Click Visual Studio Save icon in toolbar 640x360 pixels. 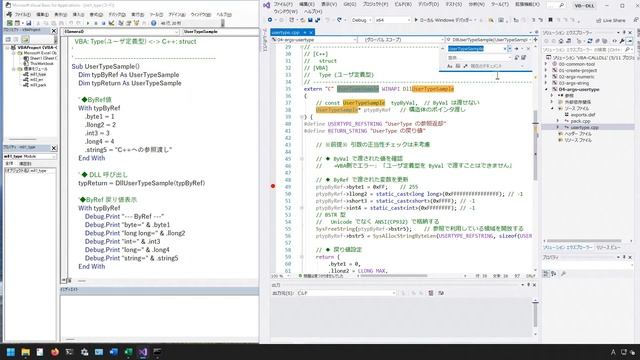pos(310,20)
